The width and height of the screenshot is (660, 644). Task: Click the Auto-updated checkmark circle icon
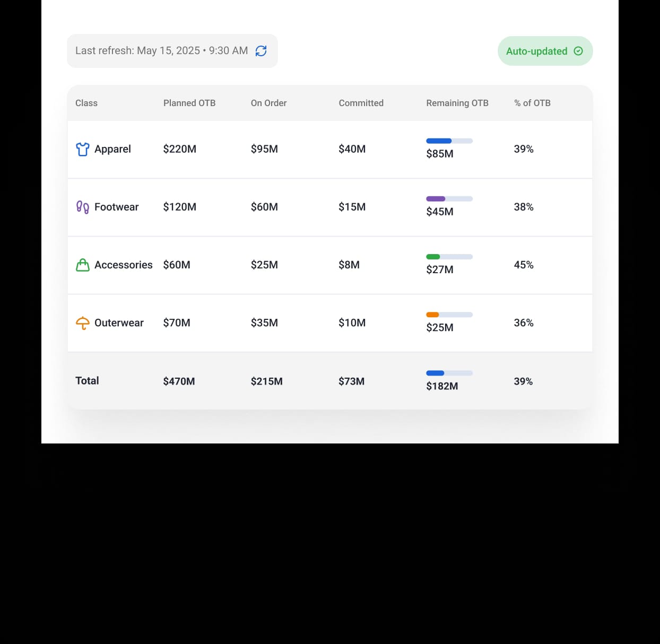[x=578, y=51]
